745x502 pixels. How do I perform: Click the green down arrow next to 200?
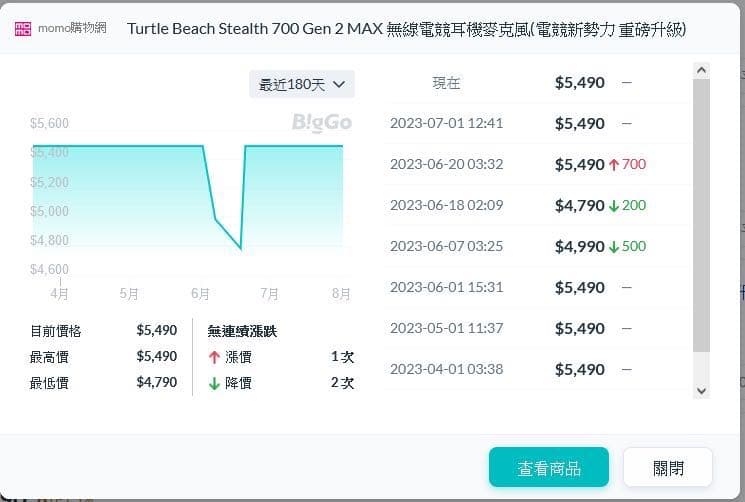613,206
